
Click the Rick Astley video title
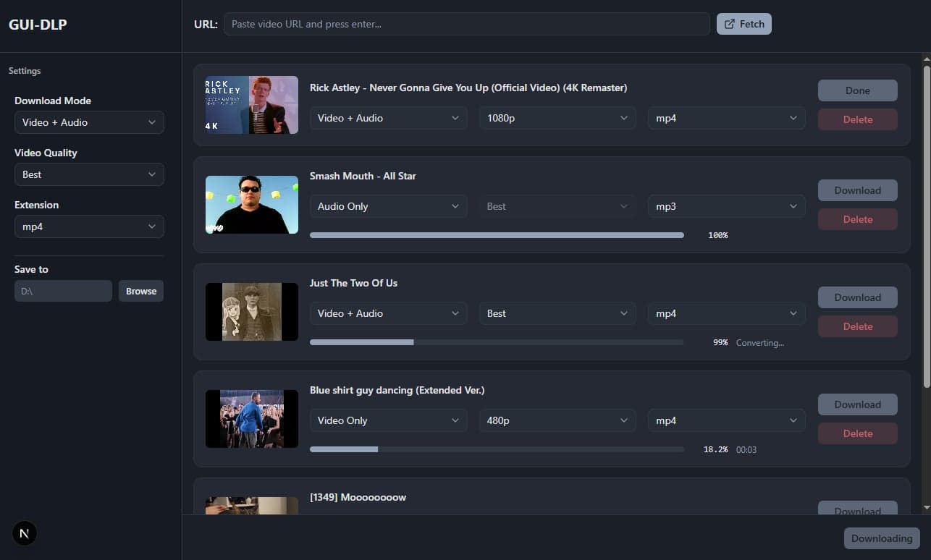click(468, 88)
